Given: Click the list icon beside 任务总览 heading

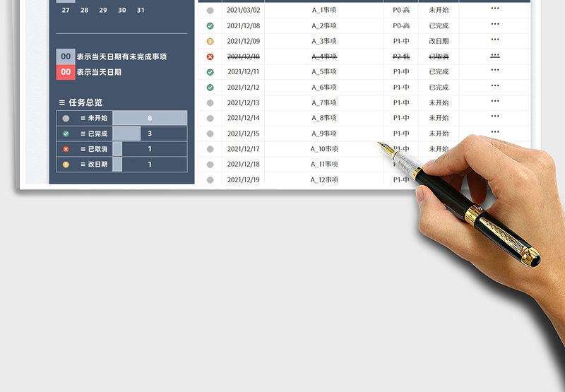Looking at the screenshot, I should tap(62, 102).
